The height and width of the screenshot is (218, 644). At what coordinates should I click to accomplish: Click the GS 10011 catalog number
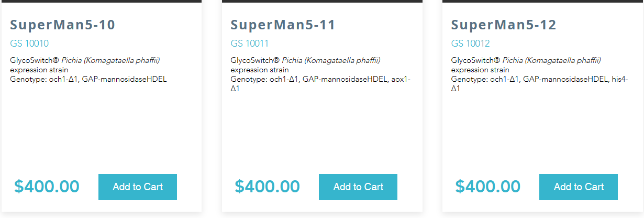(x=250, y=43)
